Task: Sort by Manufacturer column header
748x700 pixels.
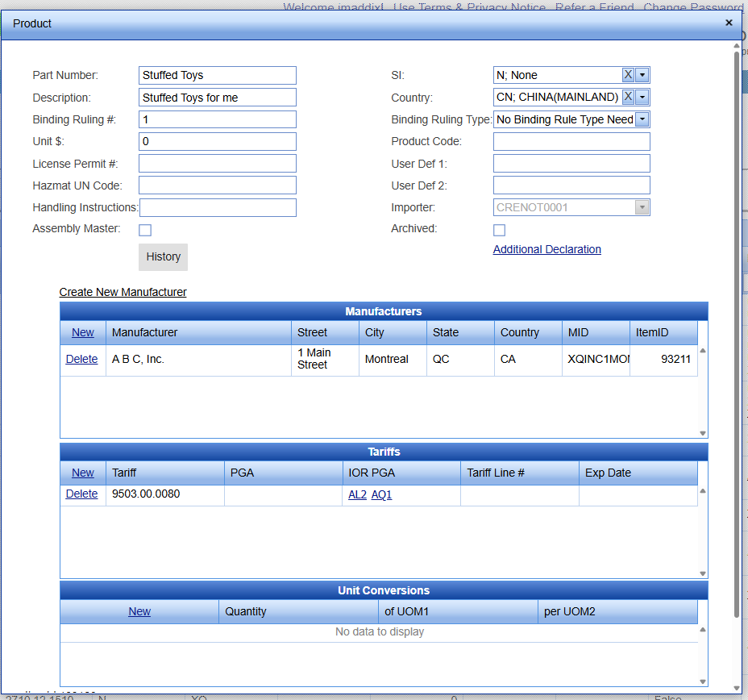Action: pos(145,332)
